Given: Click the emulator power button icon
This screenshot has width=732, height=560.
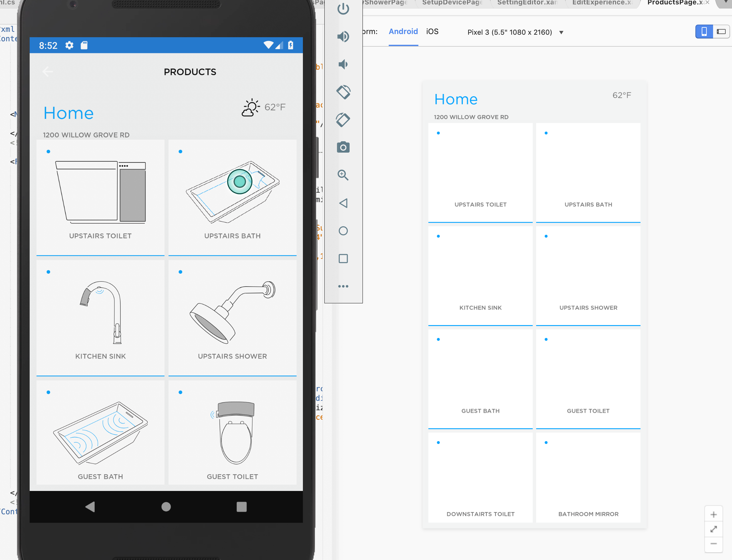Looking at the screenshot, I should (x=343, y=9).
